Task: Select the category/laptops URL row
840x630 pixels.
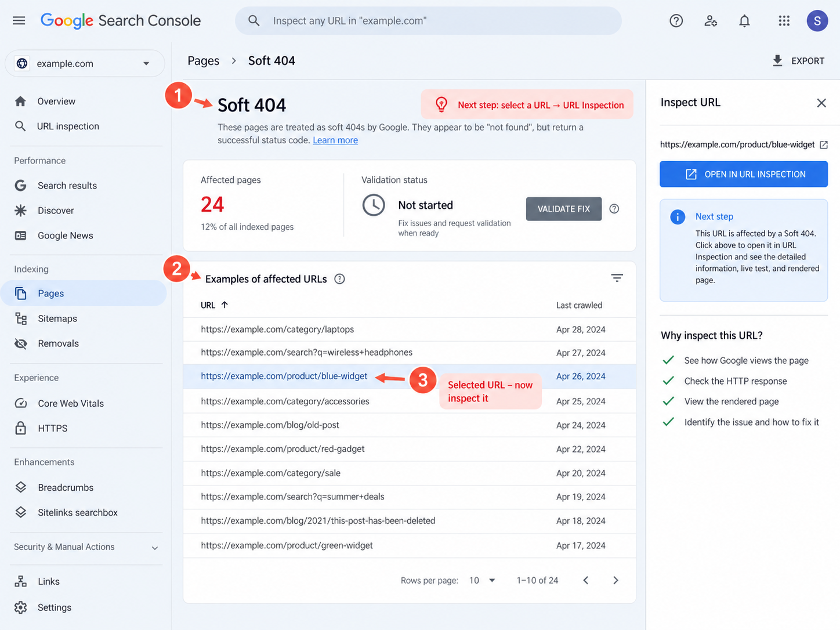Action: pyautogui.click(x=410, y=330)
